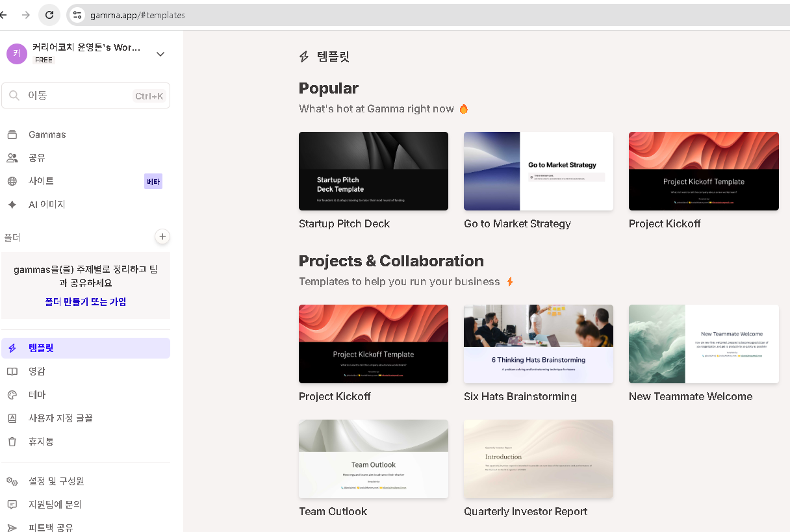Click Project Kickoff title under Popular

(665, 223)
